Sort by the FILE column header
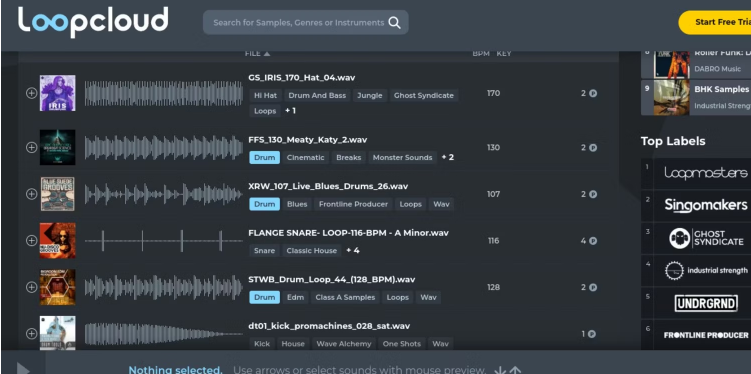This screenshot has height=374, width=751. point(257,54)
